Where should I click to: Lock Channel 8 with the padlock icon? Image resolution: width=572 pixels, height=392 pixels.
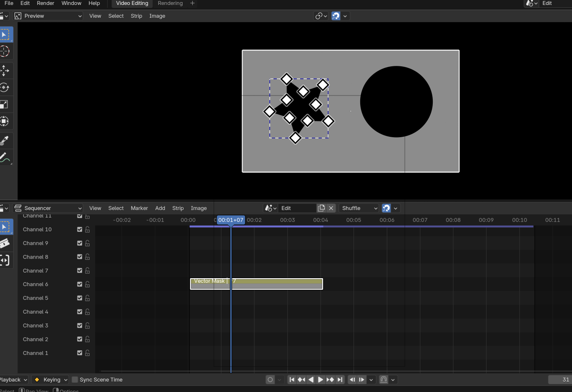tap(88, 257)
